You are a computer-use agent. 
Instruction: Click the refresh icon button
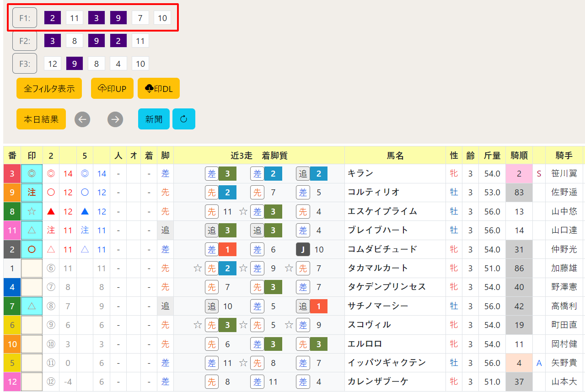(183, 119)
